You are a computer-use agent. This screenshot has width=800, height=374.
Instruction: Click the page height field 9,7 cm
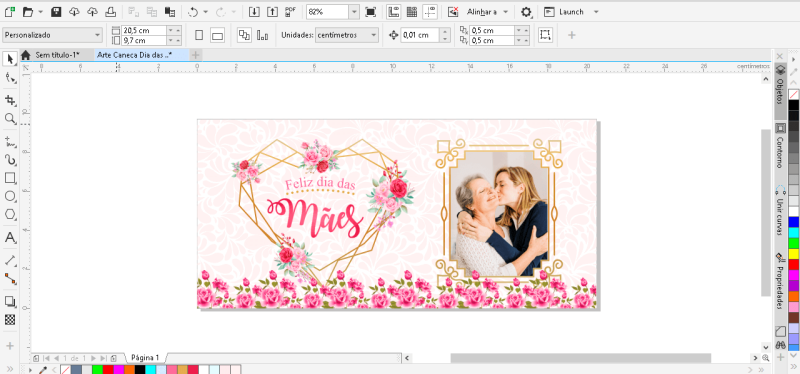coord(144,40)
